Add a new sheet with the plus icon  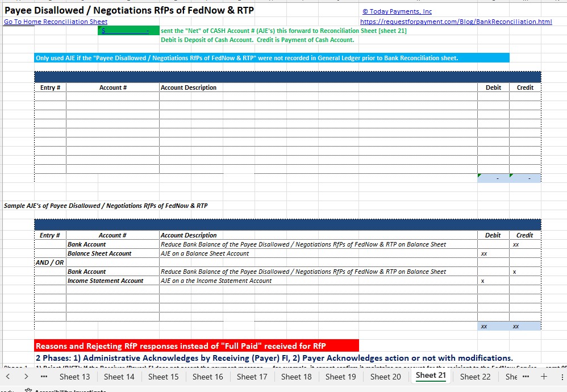tap(544, 377)
